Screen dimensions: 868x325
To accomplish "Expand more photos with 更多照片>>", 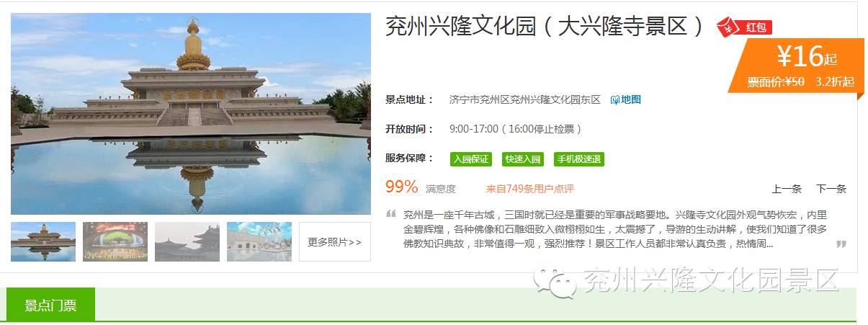I will (x=335, y=241).
